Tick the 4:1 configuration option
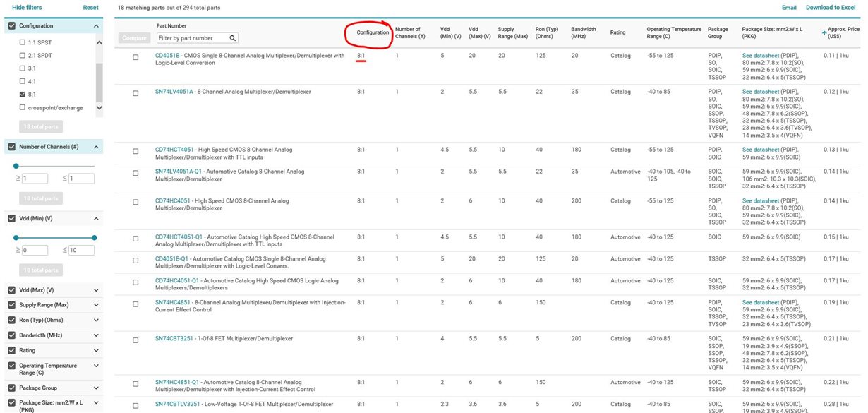 pos(23,82)
